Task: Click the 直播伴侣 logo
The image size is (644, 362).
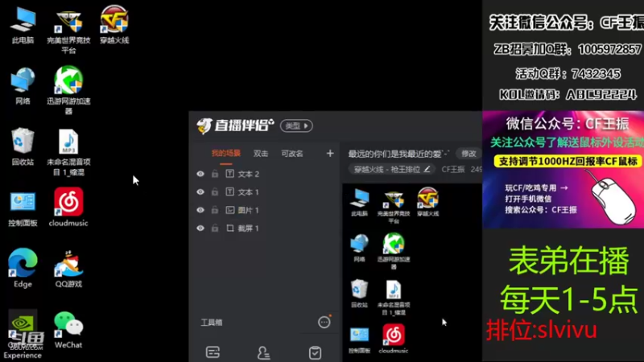Action: pos(235,125)
